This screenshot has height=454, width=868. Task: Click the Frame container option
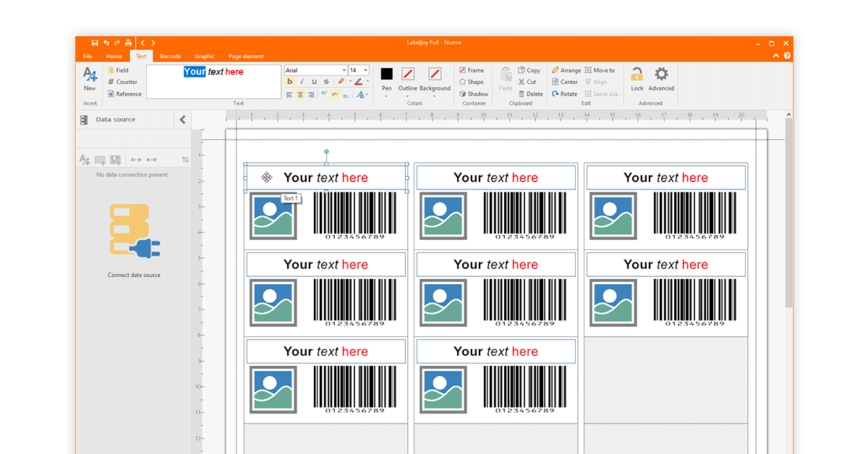coord(472,70)
